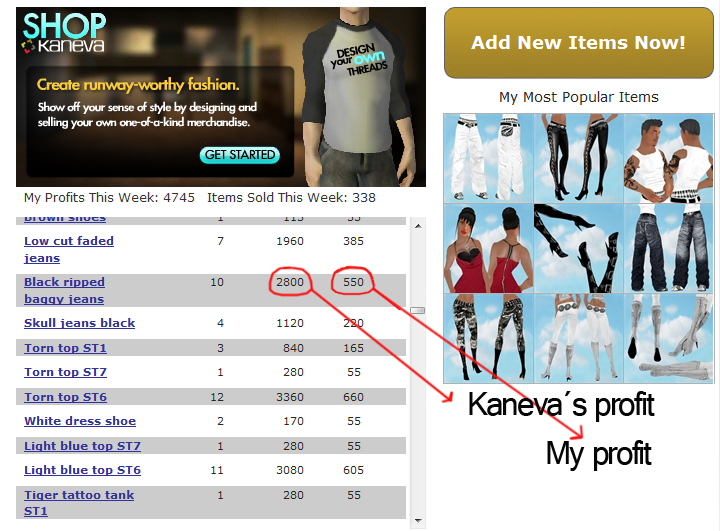The height and width of the screenshot is (531, 720).
Task: Open the grey knee boots thumbnail
Action: 669,339
